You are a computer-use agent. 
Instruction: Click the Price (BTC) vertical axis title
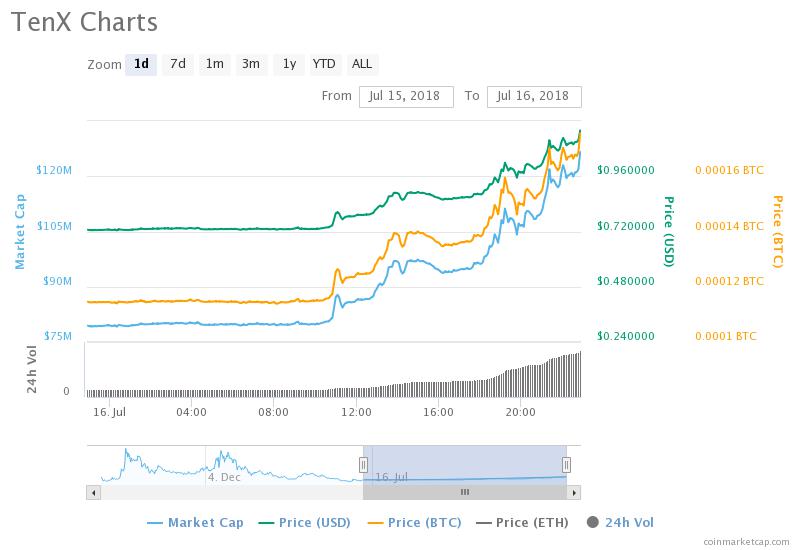pyautogui.click(x=778, y=231)
